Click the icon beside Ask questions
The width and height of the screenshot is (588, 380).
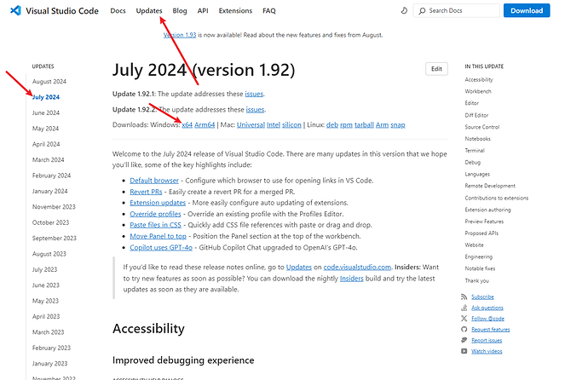click(x=464, y=308)
